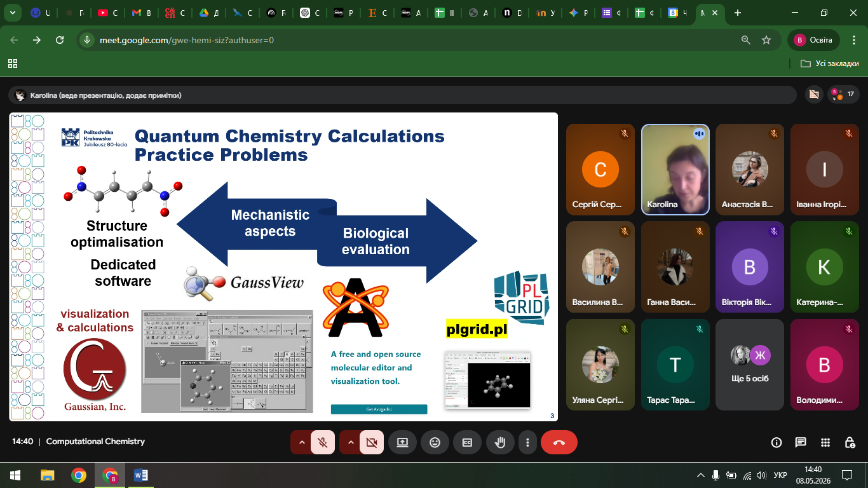Expand audio settings chevron beside microphone

(x=301, y=442)
